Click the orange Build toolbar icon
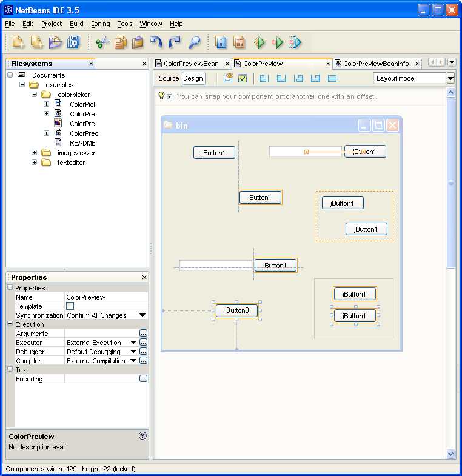 point(239,42)
